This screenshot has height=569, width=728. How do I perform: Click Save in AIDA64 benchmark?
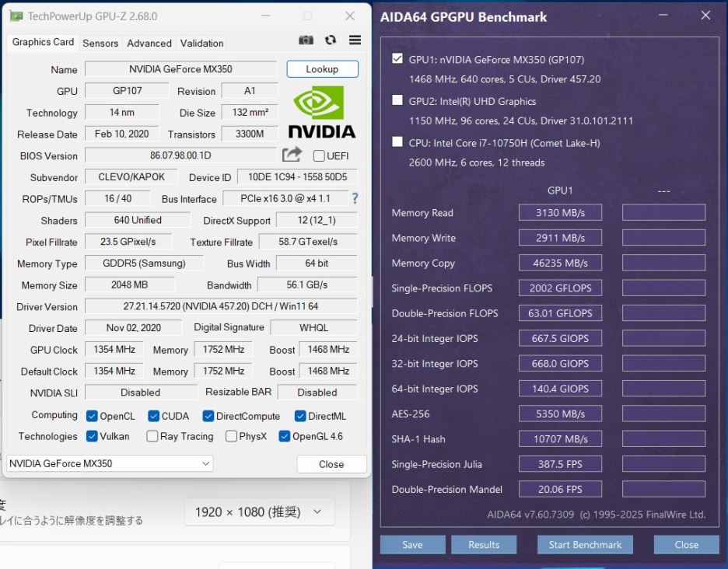(412, 544)
